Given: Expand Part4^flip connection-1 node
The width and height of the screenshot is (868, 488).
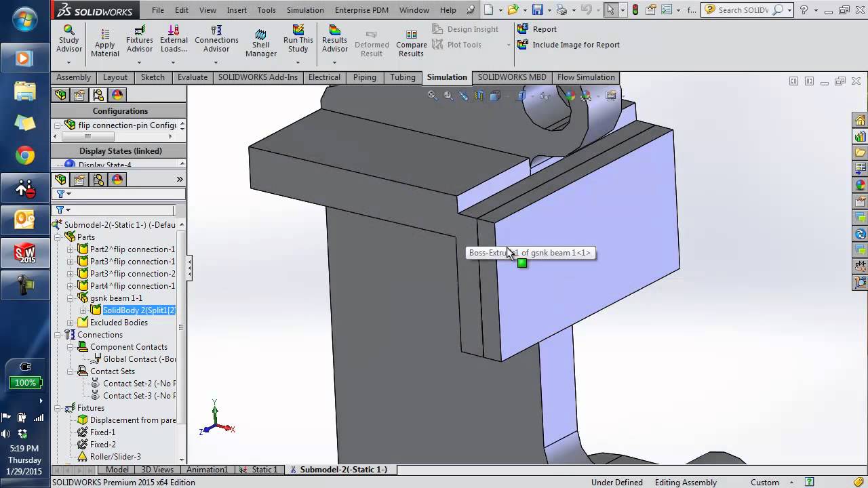Looking at the screenshot, I should click(71, 286).
